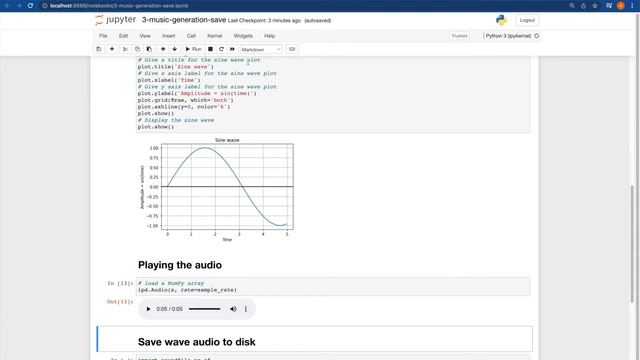The height and width of the screenshot is (360, 640).
Task: Open the Edit menu
Action: point(123,36)
